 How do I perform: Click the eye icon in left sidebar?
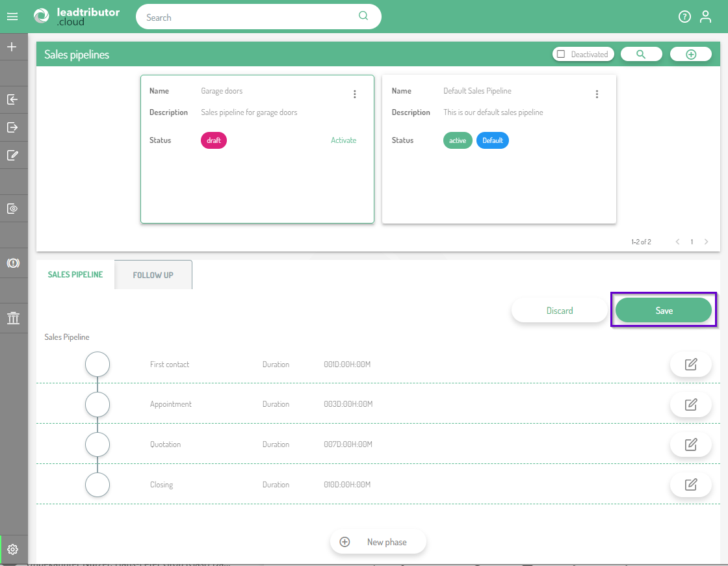(12, 209)
